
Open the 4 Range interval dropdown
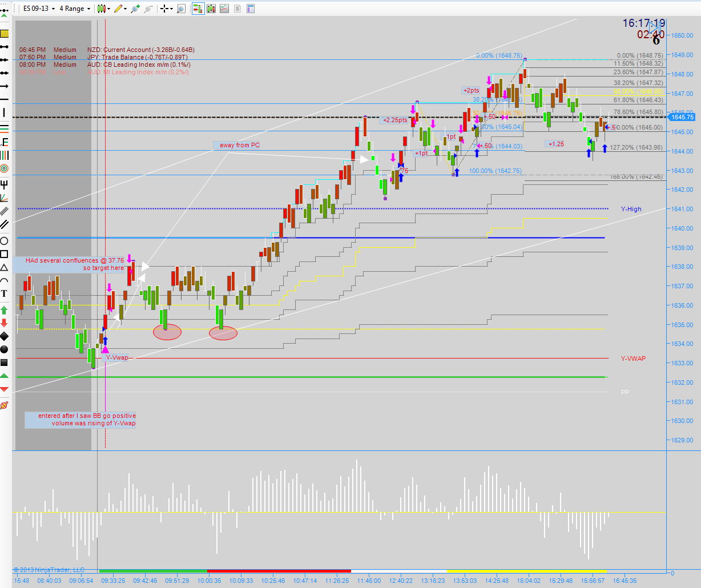click(x=75, y=9)
